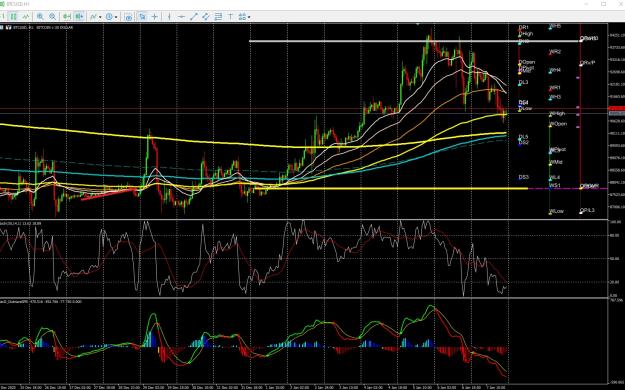Click the templates/screenshot toolbar icon
Screen dimensions: 625x390
point(128,17)
